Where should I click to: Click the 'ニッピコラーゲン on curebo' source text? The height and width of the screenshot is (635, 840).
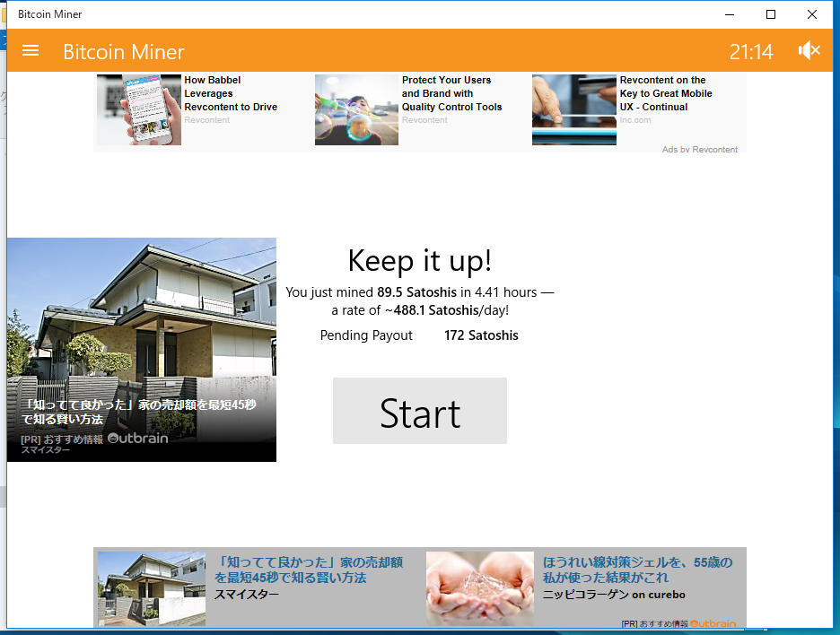[x=614, y=595]
